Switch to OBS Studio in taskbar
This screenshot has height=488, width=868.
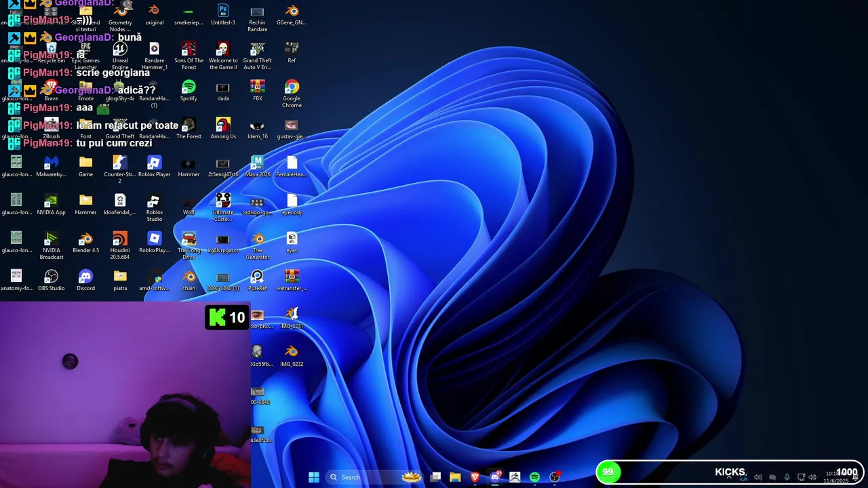(555, 477)
